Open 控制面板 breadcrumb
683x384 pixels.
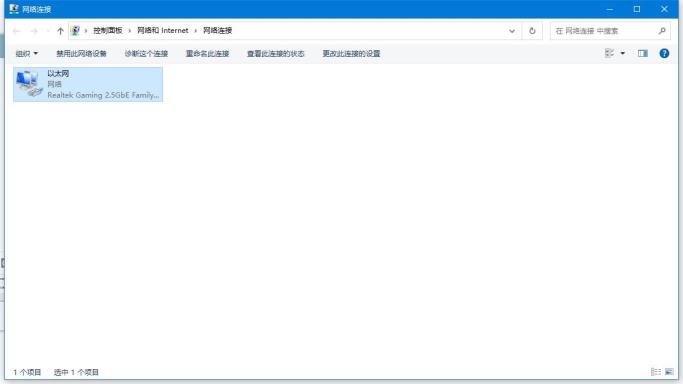click(108, 30)
